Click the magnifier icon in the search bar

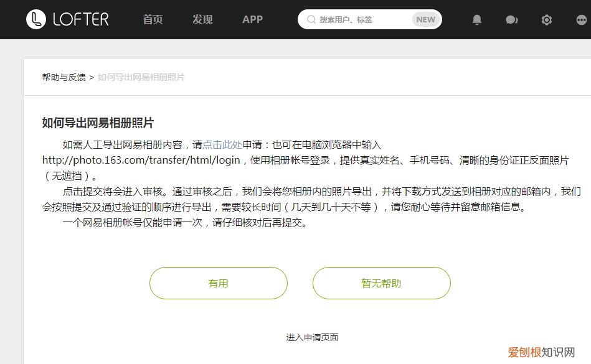pos(311,19)
